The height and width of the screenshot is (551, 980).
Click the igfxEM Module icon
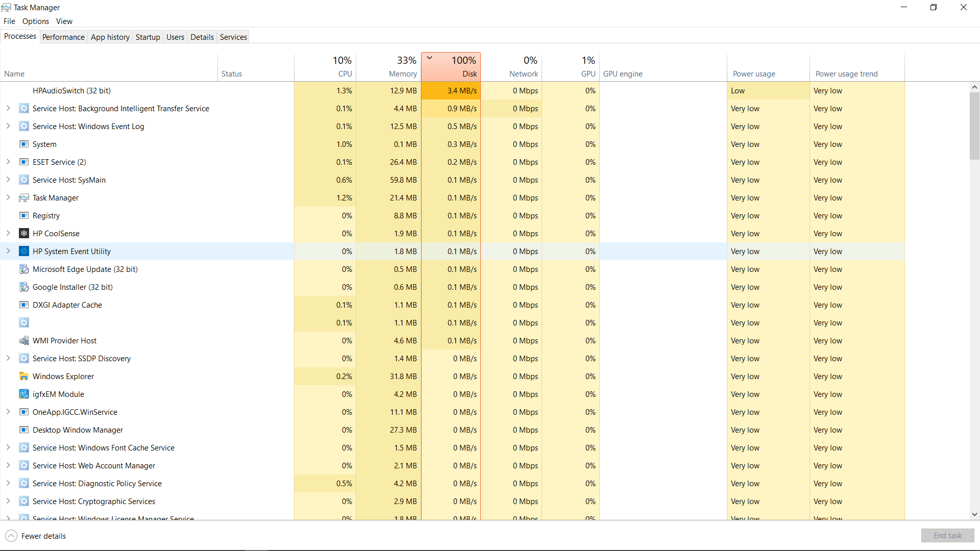pos(24,394)
